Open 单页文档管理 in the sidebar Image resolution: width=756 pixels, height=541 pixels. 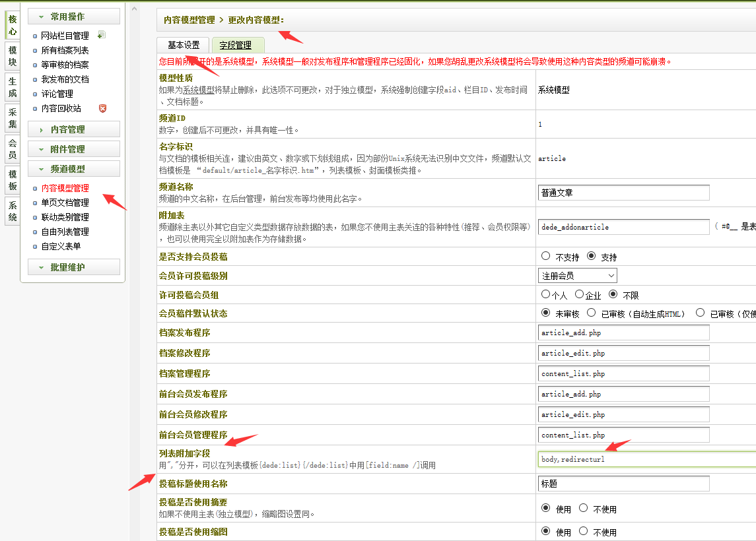(x=67, y=203)
